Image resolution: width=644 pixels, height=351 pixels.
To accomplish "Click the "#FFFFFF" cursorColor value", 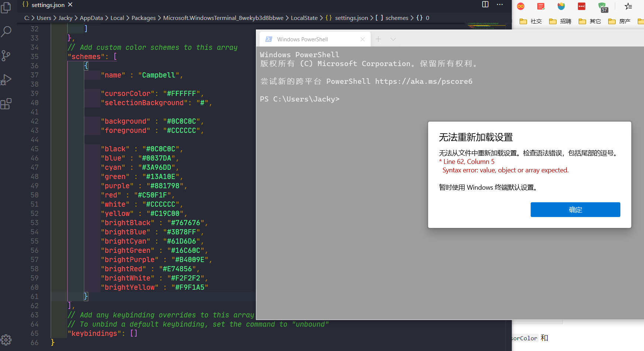I will 181,93.
